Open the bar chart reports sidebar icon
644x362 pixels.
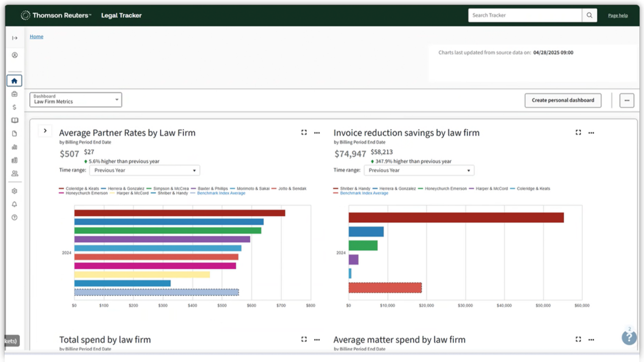pos(15,147)
